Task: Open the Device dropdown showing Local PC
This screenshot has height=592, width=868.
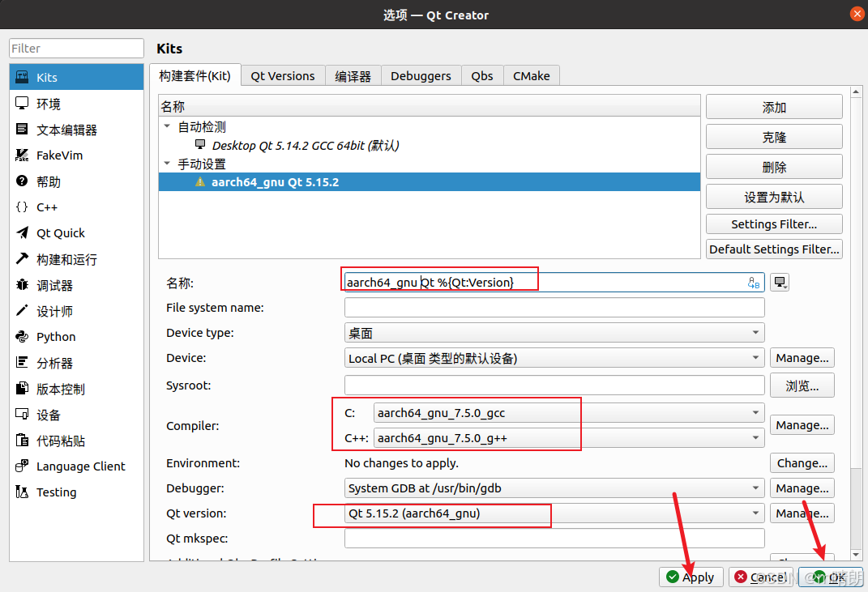Action: coord(554,358)
